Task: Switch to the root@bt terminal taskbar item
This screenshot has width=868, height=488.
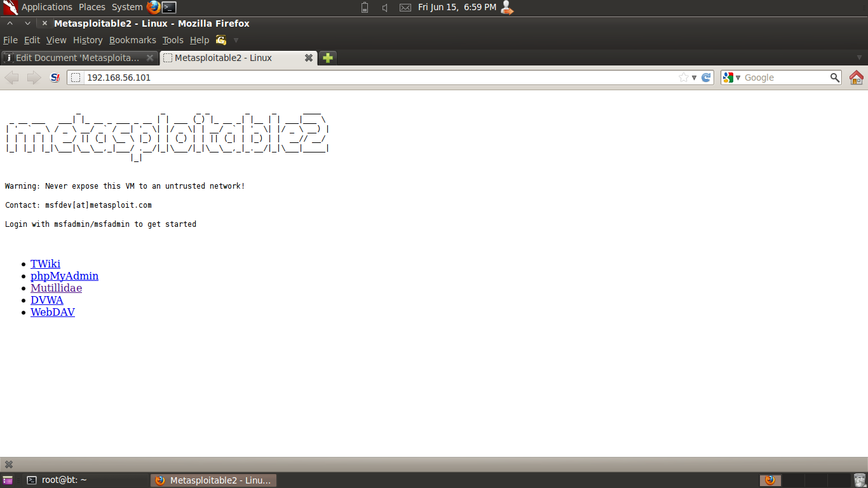Action: (86, 480)
